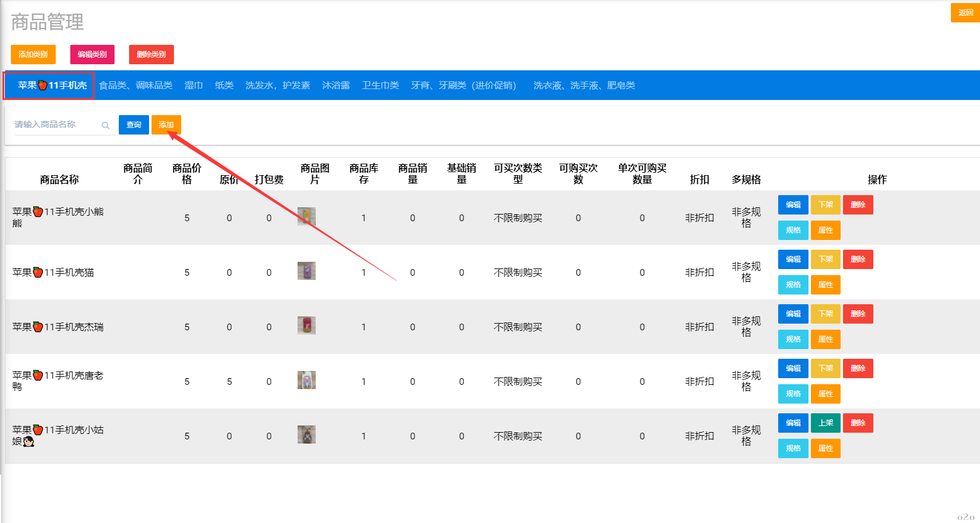
Task: Click the search magnifier icon
Action: [x=105, y=125]
